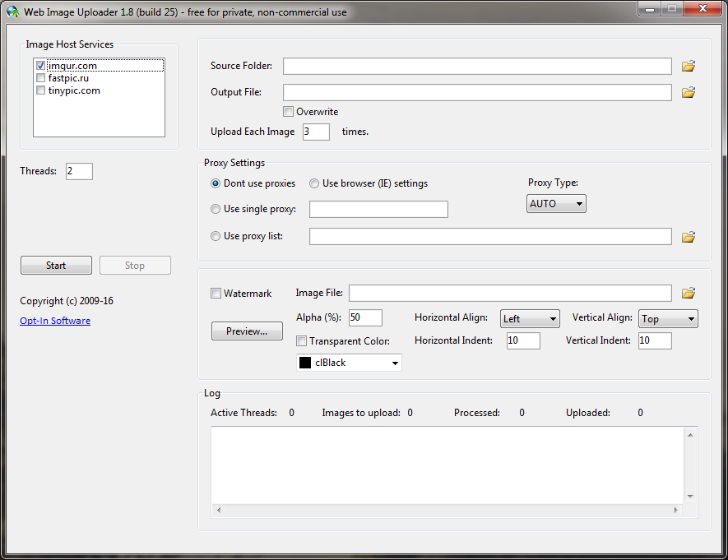
Task: Click the Log horizontal scrollbar right arrow
Action: pyautogui.click(x=675, y=511)
